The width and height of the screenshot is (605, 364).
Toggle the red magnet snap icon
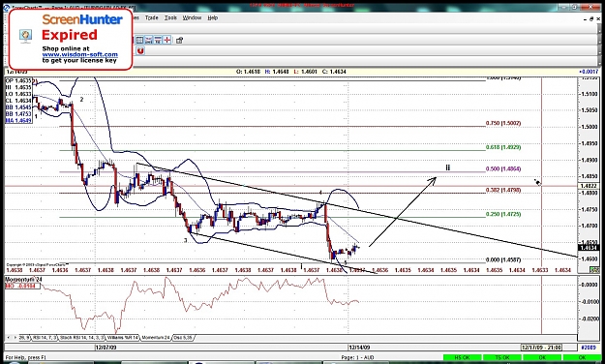tap(140, 51)
